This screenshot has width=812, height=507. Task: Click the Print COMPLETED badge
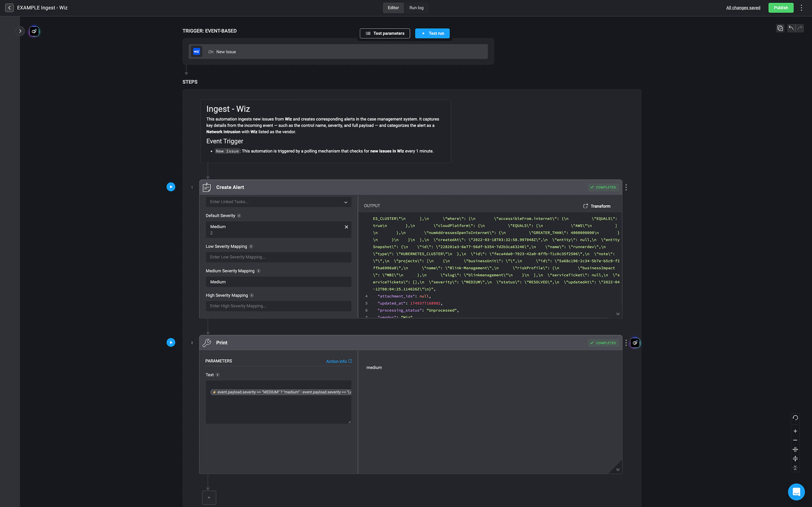click(x=603, y=343)
